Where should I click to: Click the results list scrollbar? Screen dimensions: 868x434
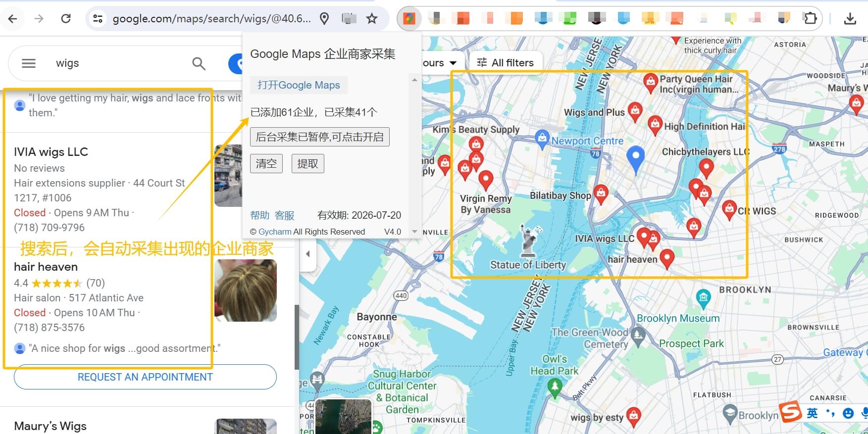click(x=297, y=337)
